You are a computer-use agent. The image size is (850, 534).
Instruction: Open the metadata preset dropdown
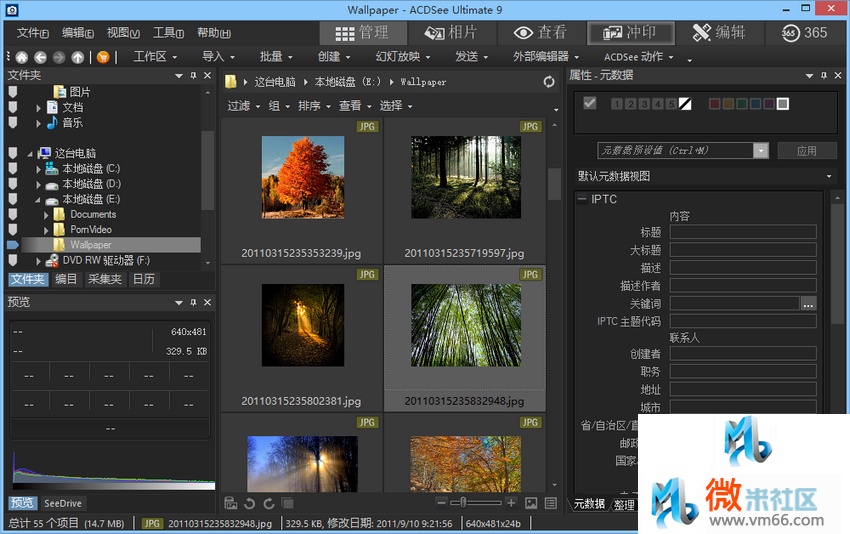click(761, 151)
